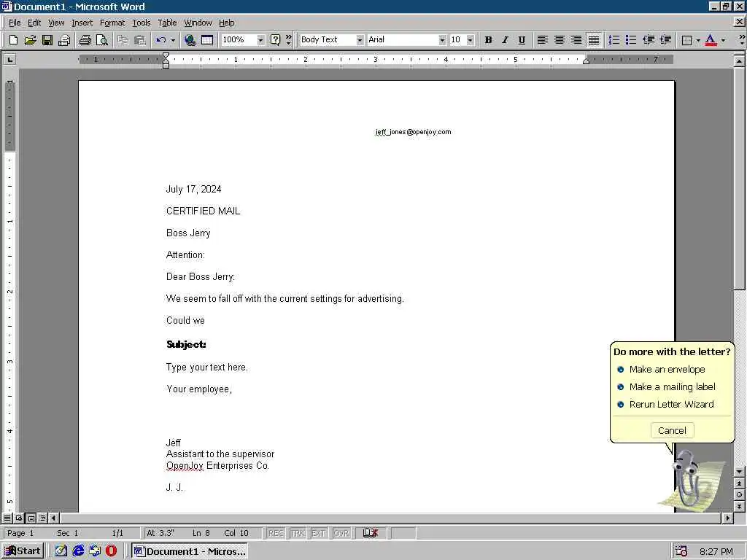Open the Format menu
This screenshot has width=747, height=560.
click(x=112, y=23)
